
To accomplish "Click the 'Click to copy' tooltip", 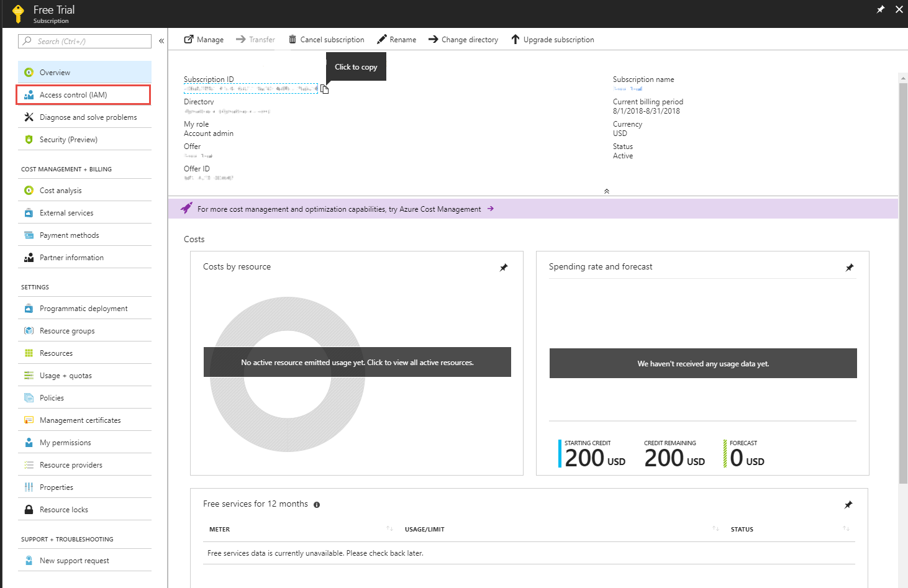I will point(356,67).
